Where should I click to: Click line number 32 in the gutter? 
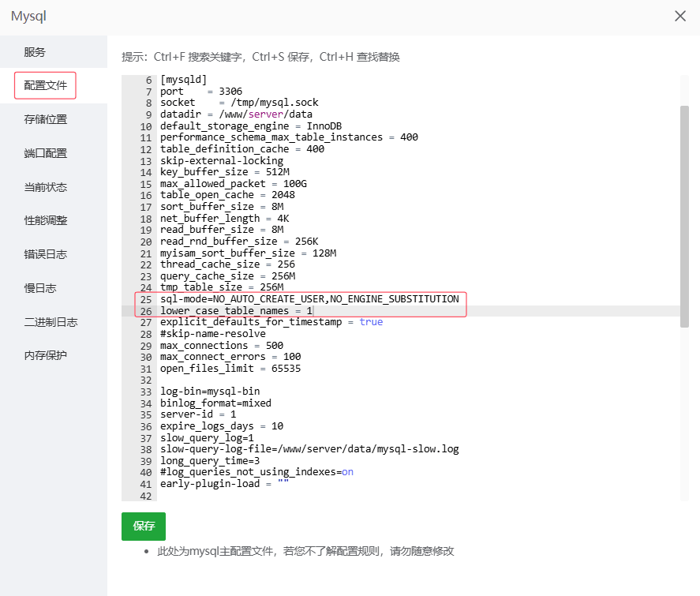(146, 380)
